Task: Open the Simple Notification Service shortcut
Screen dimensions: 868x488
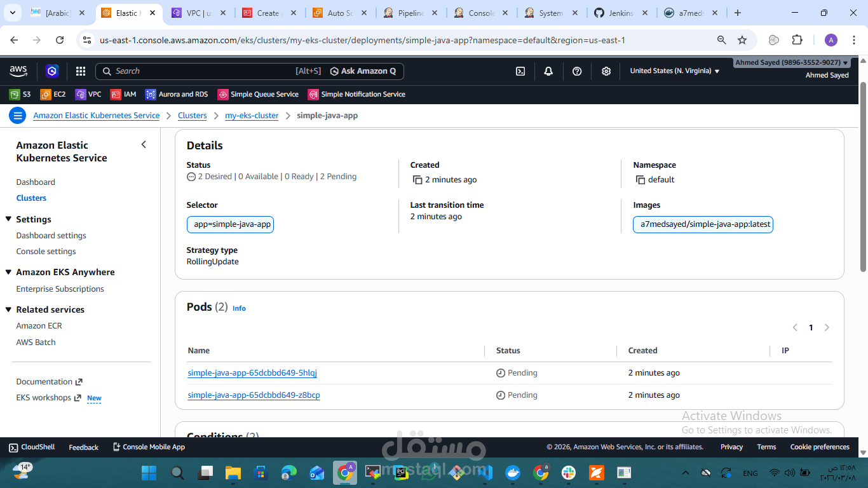Action: tap(356, 94)
